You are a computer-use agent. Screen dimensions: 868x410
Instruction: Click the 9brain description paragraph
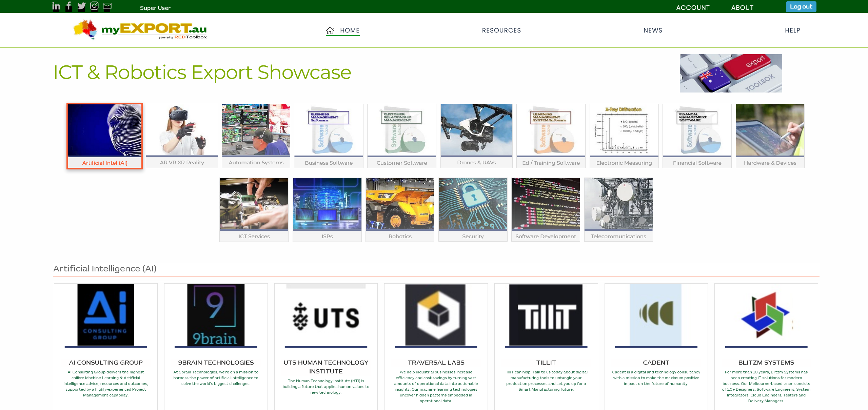[x=216, y=378]
